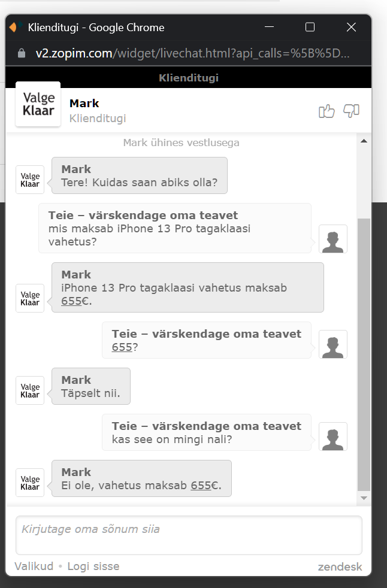
Task: Click user avatar beside iPhone 13 Pro question
Action: pos(333,239)
